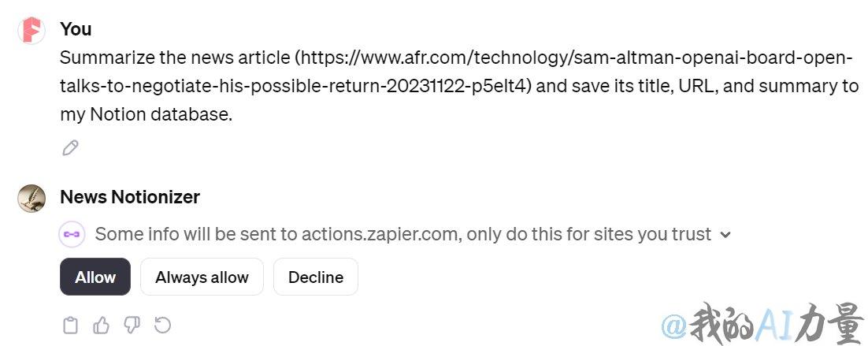
Task: Open the News Notionizer avatar image
Action: (x=32, y=198)
